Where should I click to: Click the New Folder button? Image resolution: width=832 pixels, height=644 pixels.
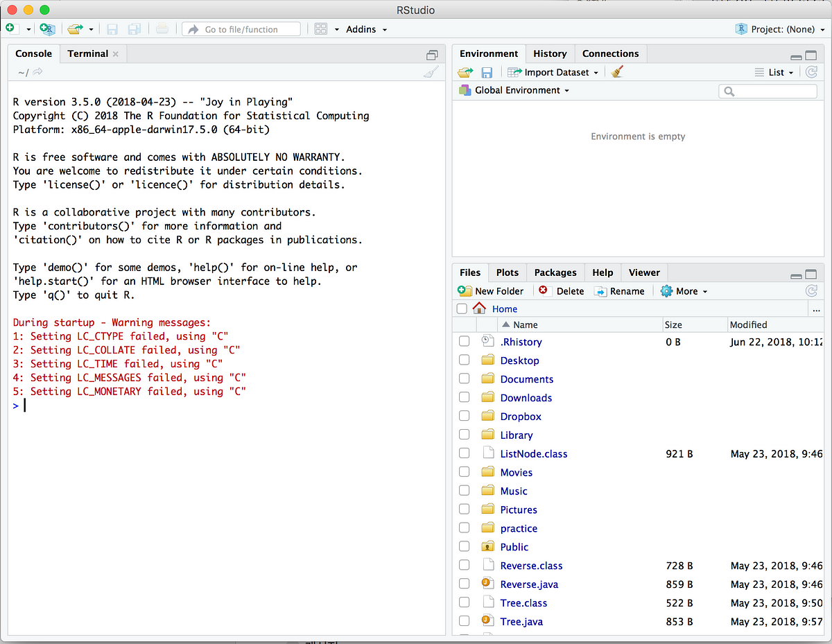tap(491, 291)
